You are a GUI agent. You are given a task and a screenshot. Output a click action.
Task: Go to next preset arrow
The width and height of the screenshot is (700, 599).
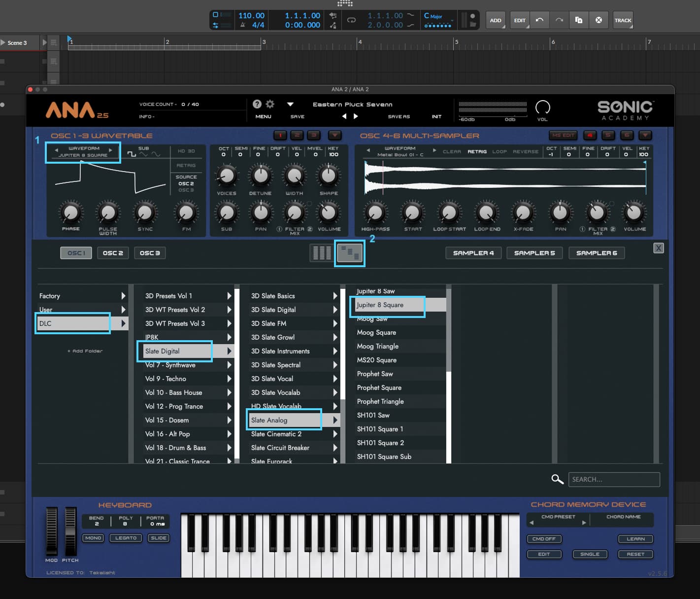[356, 116]
